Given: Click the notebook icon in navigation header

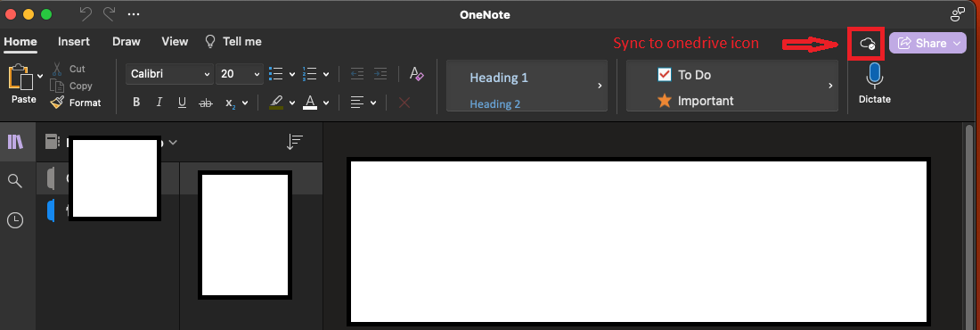Looking at the screenshot, I should pos(53,142).
